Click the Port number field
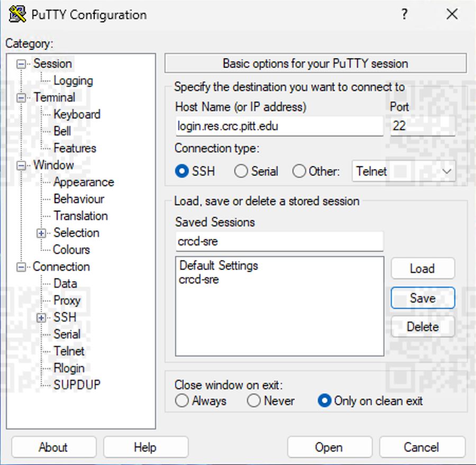This screenshot has width=476, height=465. [423, 126]
